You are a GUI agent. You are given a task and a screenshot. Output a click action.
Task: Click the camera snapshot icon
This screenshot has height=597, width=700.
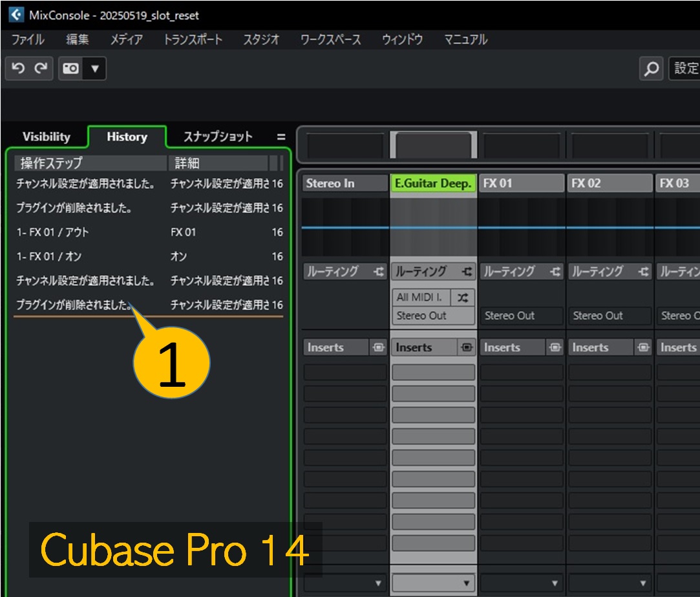(70, 69)
